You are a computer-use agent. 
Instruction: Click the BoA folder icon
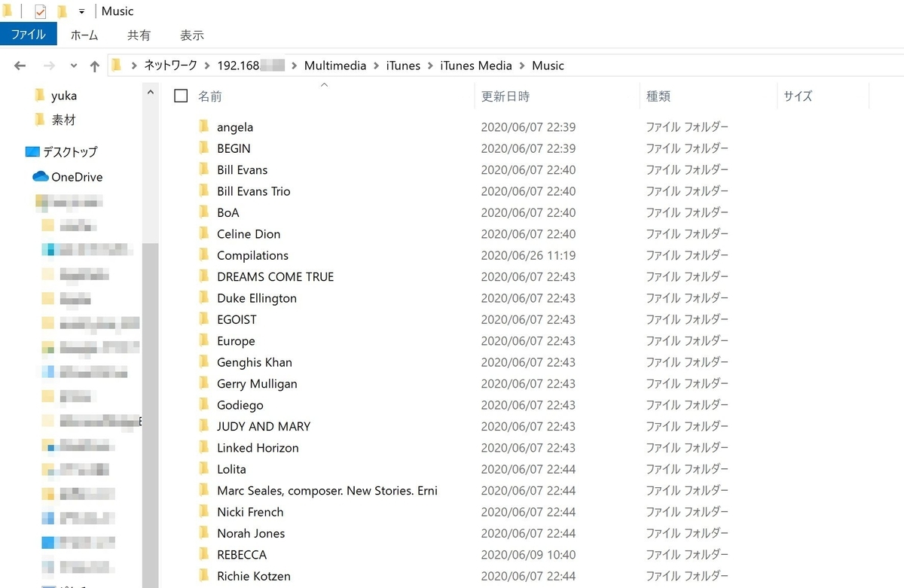[203, 212]
